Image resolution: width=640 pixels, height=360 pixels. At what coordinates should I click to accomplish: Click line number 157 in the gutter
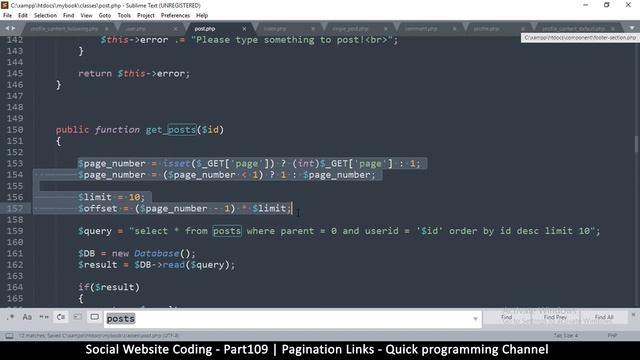[x=15, y=209]
